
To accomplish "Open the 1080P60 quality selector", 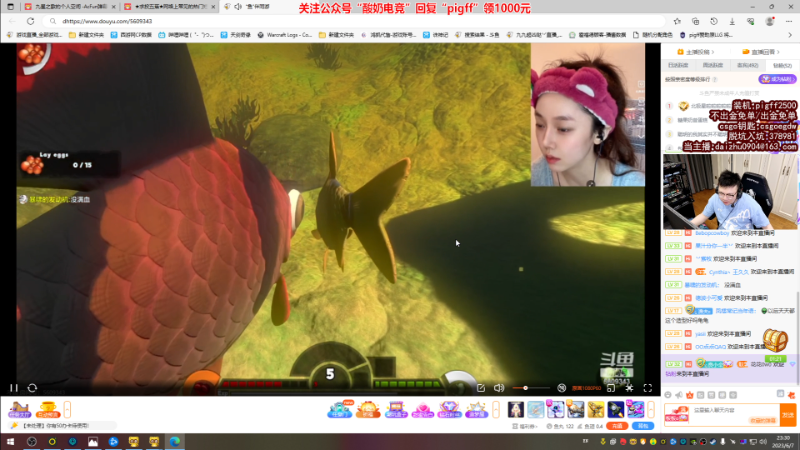I will [x=586, y=388].
